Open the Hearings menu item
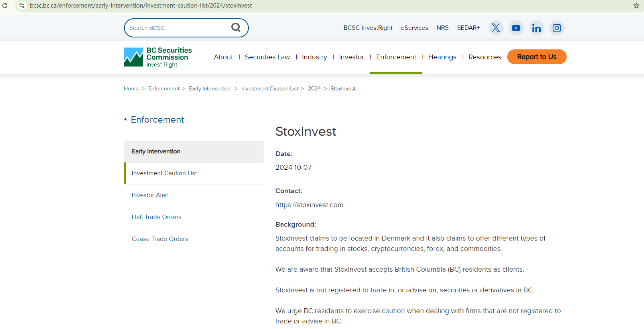Image resolution: width=644 pixels, height=329 pixels. point(442,57)
